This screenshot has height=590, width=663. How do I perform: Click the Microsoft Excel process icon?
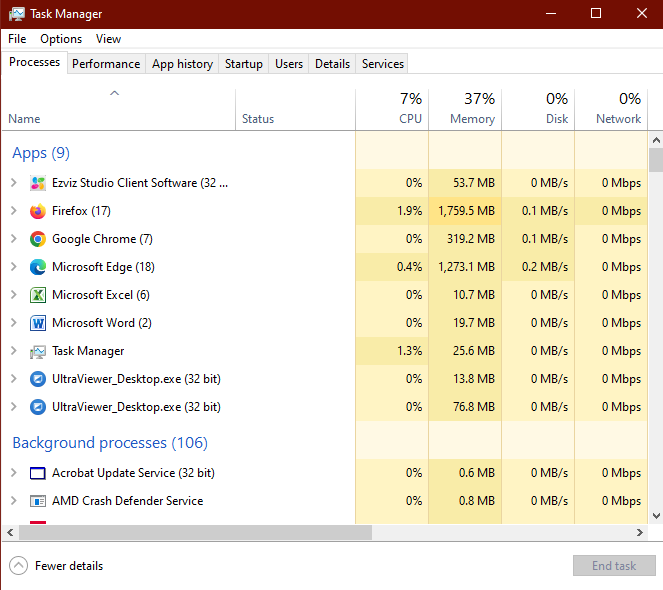coord(38,295)
